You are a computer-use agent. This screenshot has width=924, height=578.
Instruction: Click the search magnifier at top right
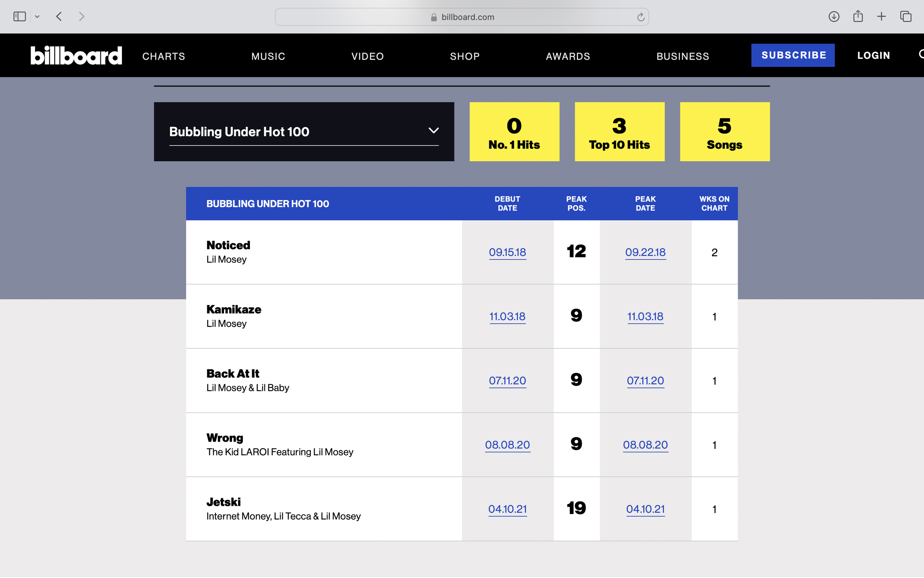click(x=921, y=55)
